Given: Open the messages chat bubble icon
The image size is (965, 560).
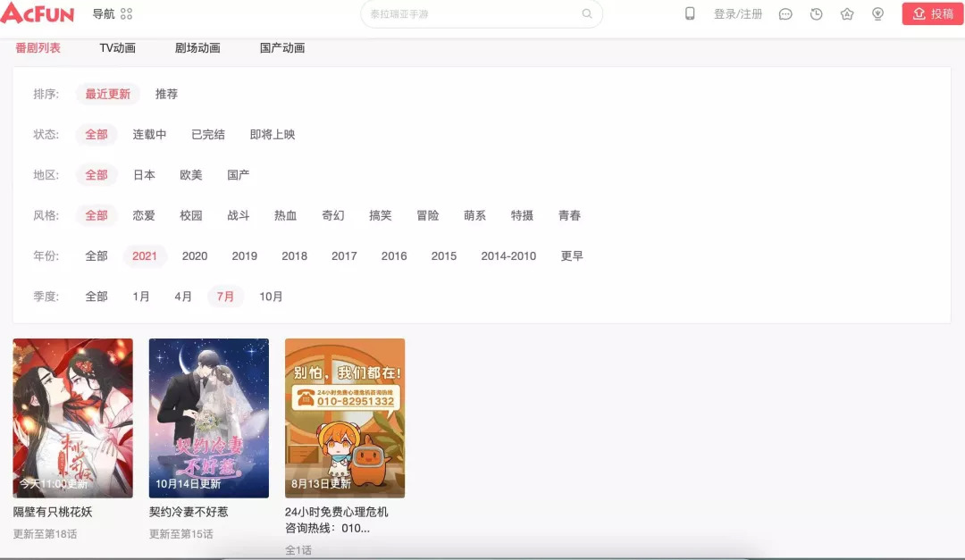Looking at the screenshot, I should tap(785, 14).
